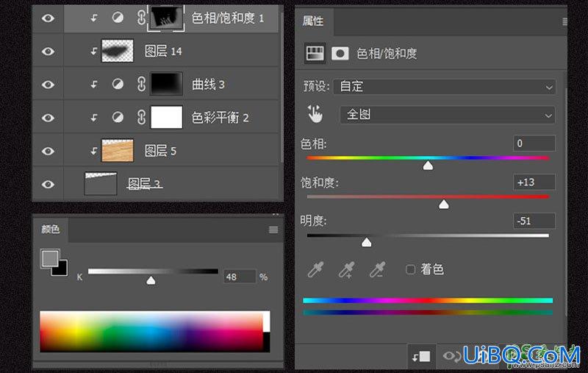Select the subtract-from-sample eyedropper tool
The image size is (588, 373).
(x=377, y=269)
